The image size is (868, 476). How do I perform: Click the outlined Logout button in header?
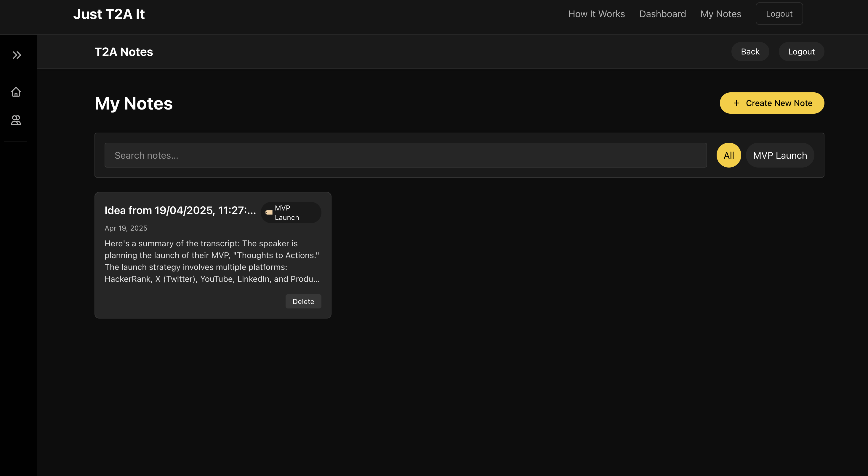click(x=779, y=14)
